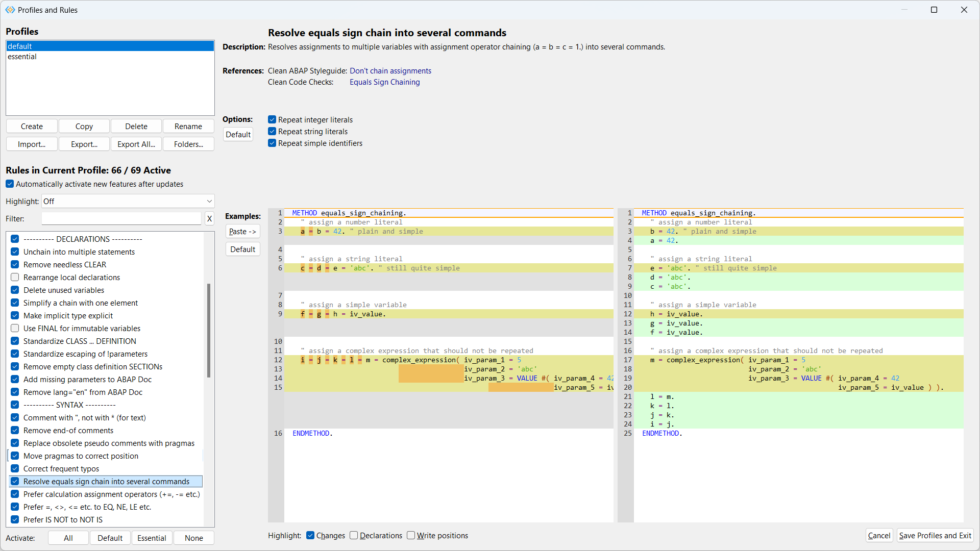Open the Folders dialog

coord(188,144)
